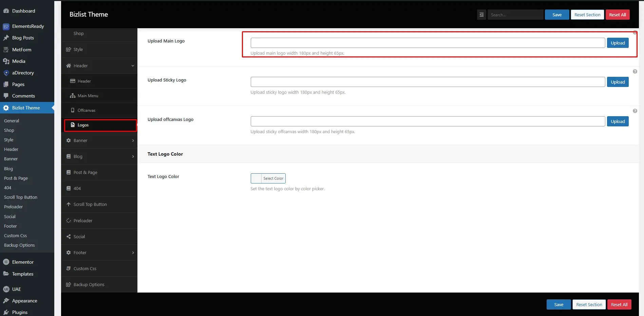
Task: Select the Main Menu icon in Header section
Action: [72, 95]
